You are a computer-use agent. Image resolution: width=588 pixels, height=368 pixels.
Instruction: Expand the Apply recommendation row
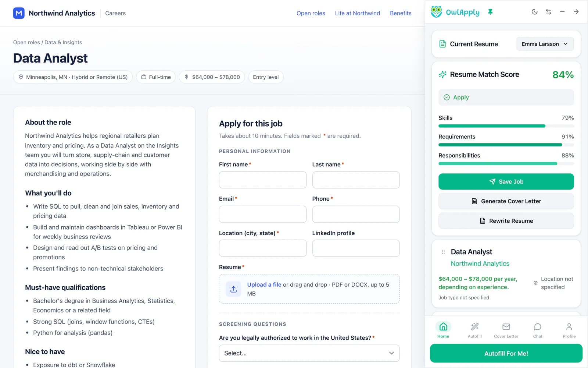[x=506, y=98]
